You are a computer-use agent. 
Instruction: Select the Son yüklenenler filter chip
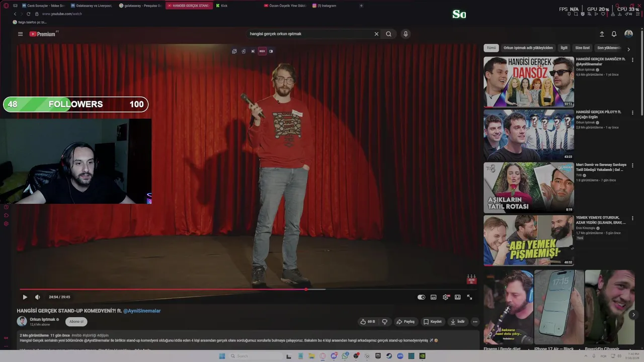click(x=609, y=48)
